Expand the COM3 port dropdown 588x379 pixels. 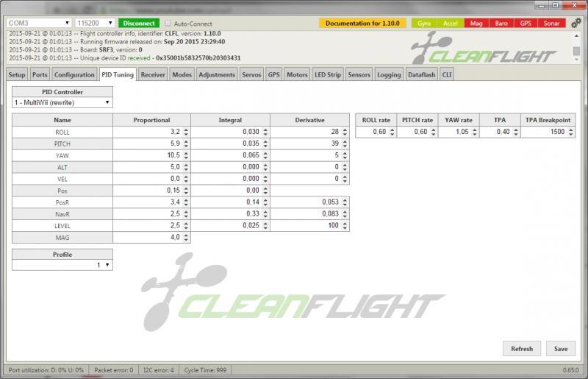(x=39, y=23)
